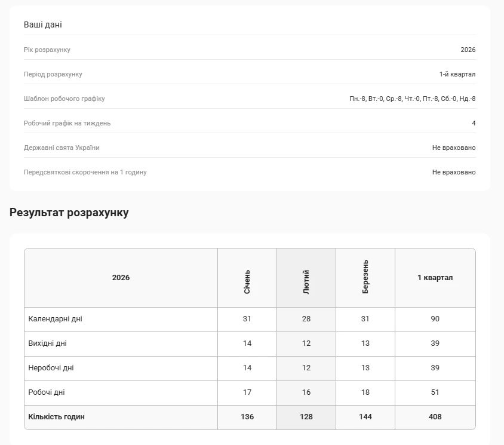
Task: Click the Період розрахунку value 1-й квартал
Action: coord(457,74)
